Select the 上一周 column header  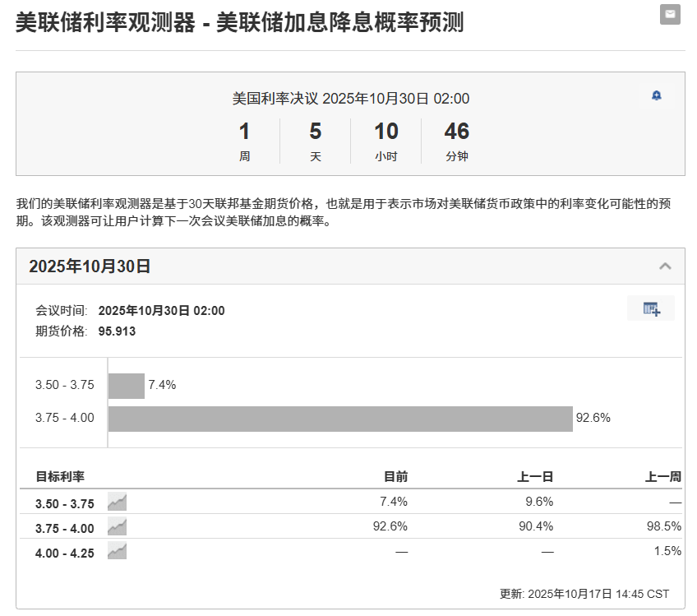(x=661, y=476)
